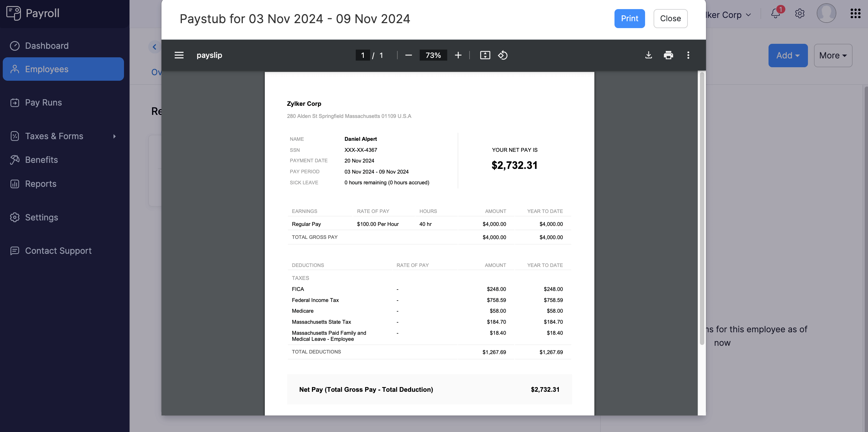Print the paystub
The height and width of the screenshot is (432, 868).
pos(629,18)
